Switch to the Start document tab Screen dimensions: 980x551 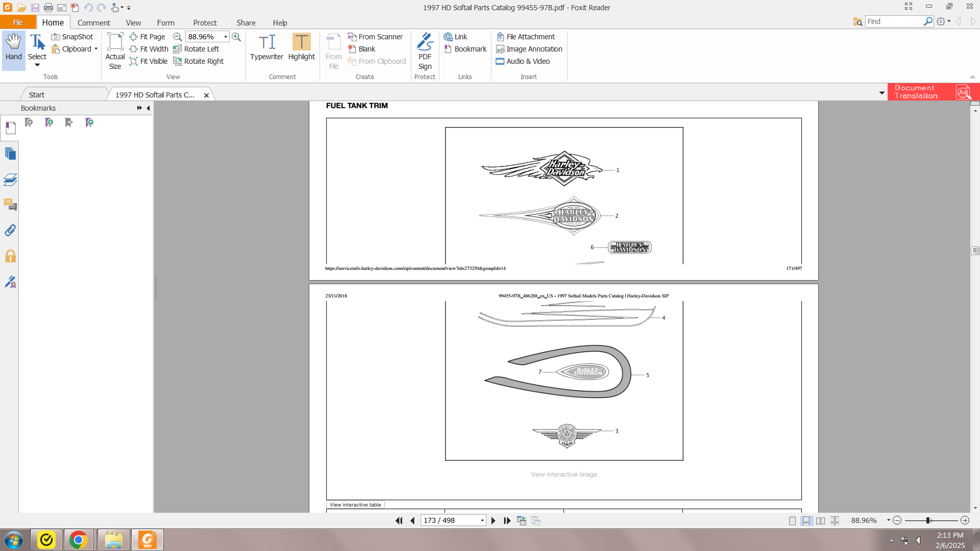tap(37, 95)
